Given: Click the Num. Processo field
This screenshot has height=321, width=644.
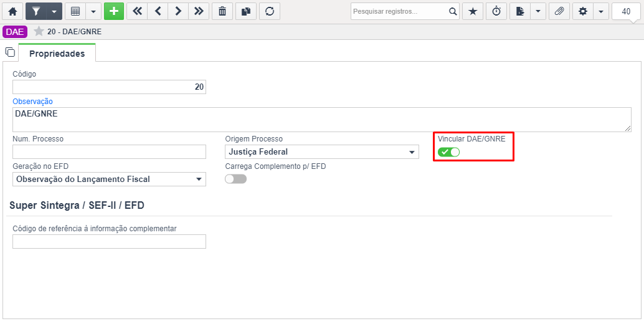Looking at the screenshot, I should pyautogui.click(x=109, y=151).
